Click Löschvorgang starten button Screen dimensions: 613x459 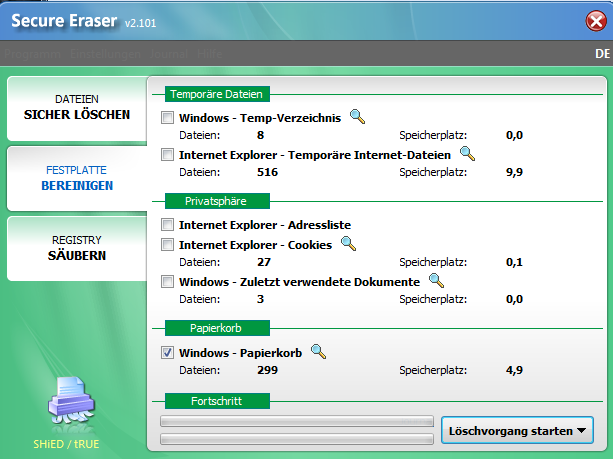[517, 430]
